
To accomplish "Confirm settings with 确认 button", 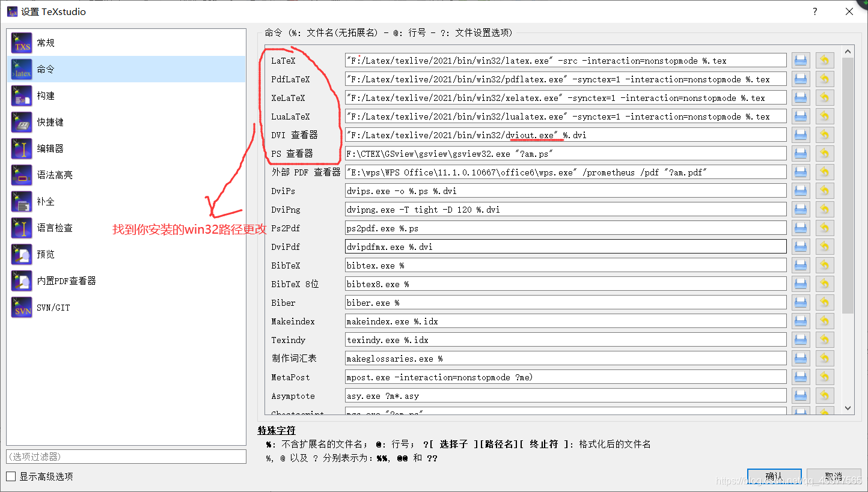I will (774, 476).
